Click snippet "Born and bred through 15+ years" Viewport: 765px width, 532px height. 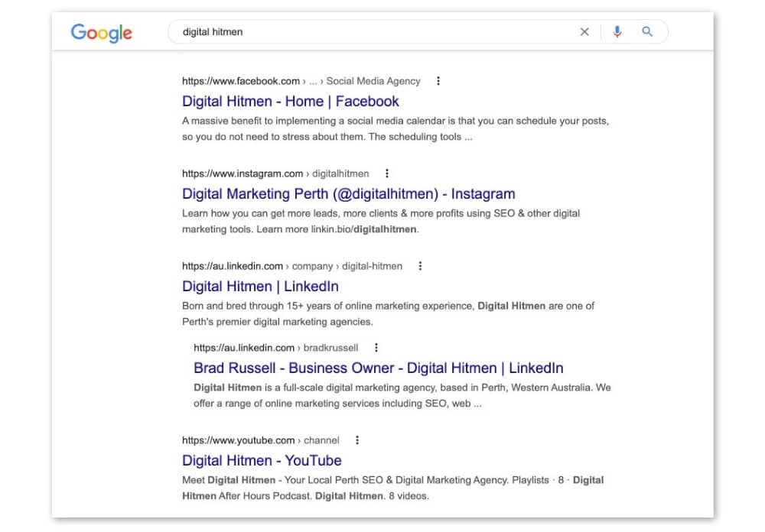tap(388, 313)
